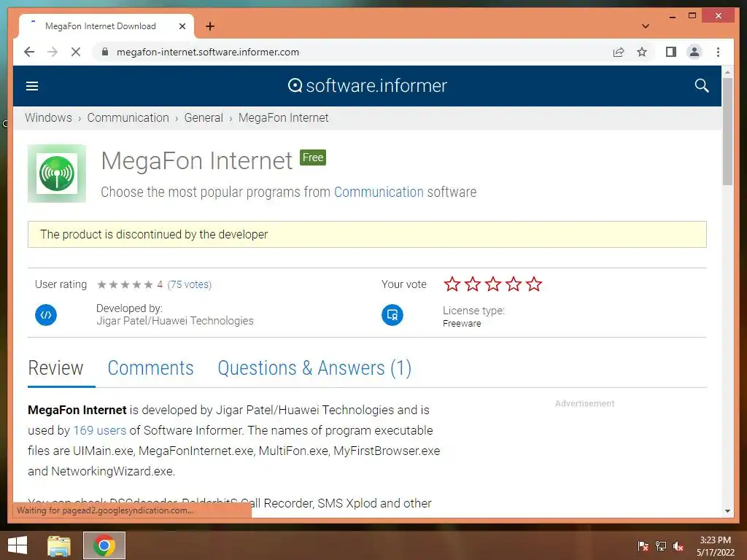Go to the General breadcrumb category

pyautogui.click(x=204, y=117)
